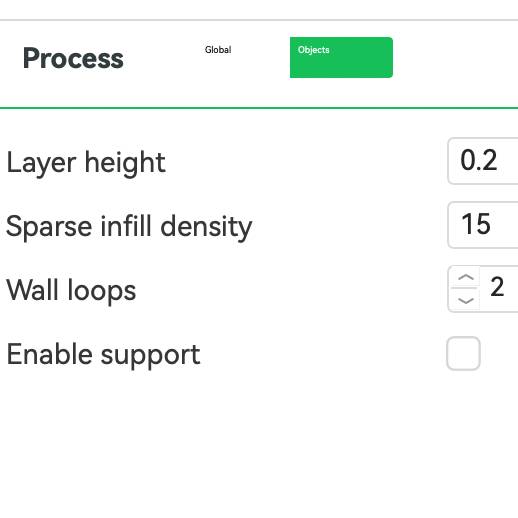Increase Wall loops with the up arrow

466,277
